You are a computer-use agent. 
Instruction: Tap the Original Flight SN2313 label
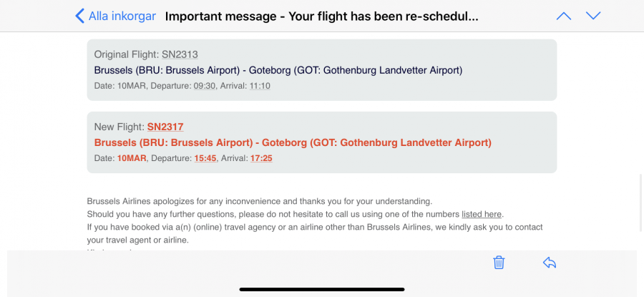point(146,54)
